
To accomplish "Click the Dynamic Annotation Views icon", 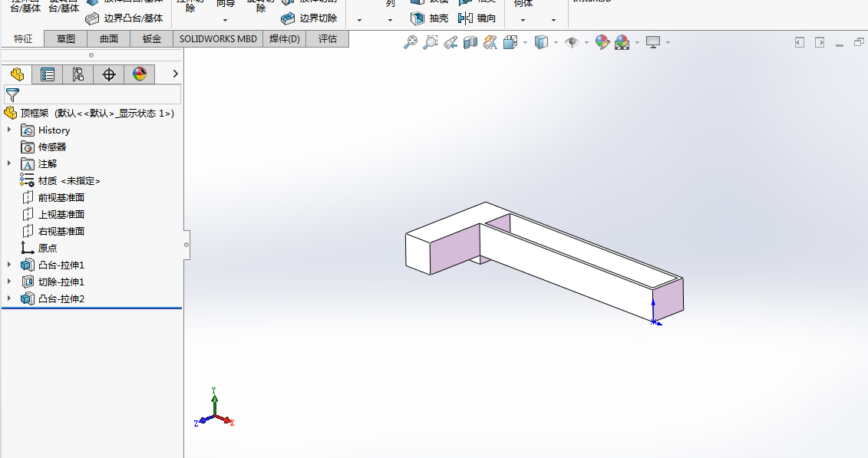I will tap(490, 42).
